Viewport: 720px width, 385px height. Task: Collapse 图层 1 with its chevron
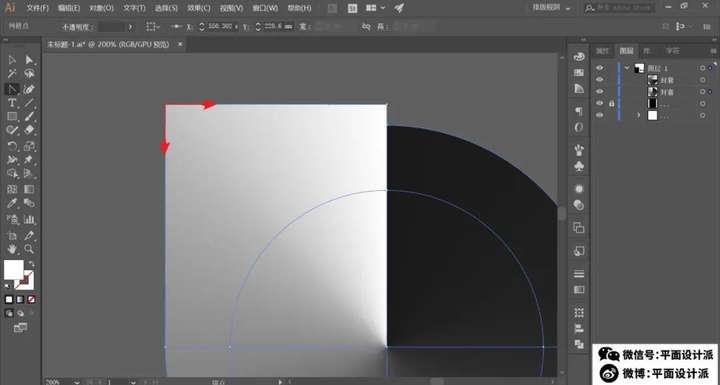pyautogui.click(x=627, y=68)
